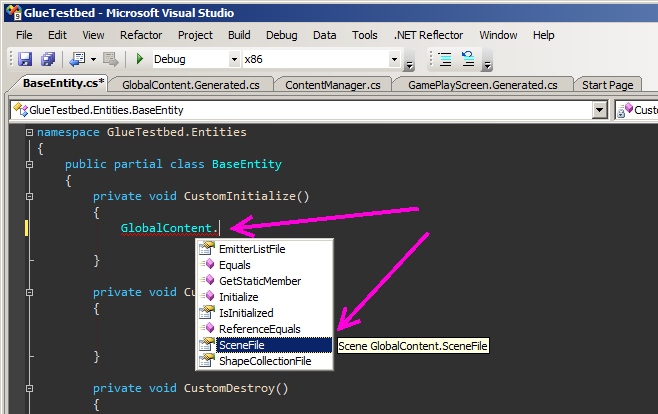
Task: Open the Debug configuration dropdown
Action: click(x=234, y=59)
